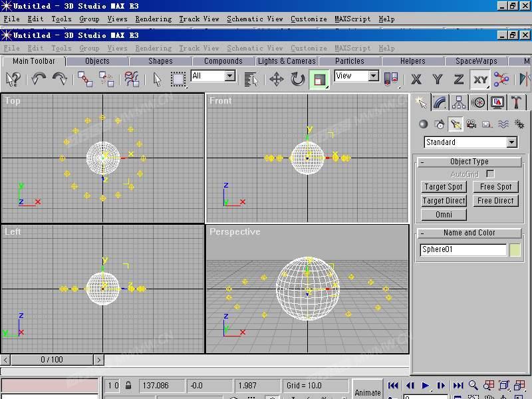Screen dimensions: 532x399
Task: Open the Display command panel tab
Action: [497, 102]
